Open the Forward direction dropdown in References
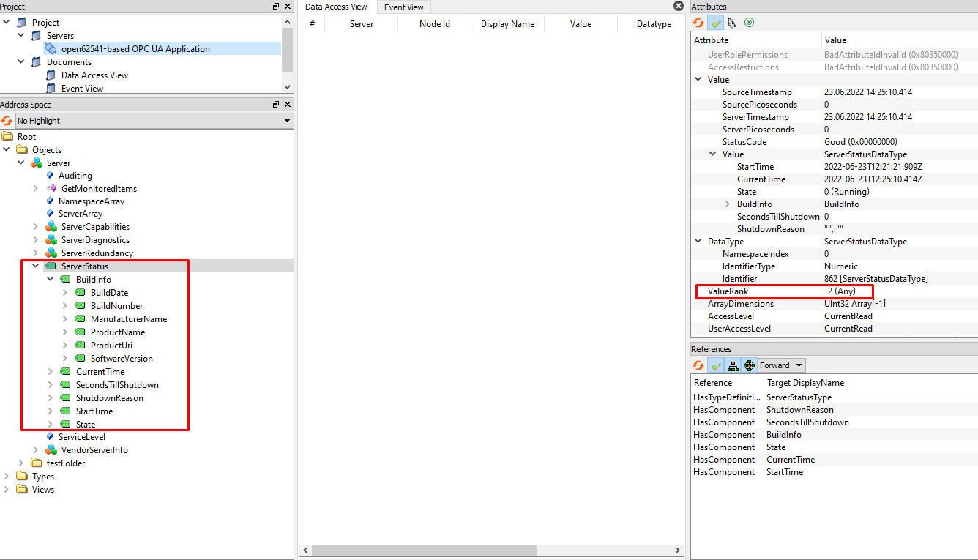 [780, 365]
